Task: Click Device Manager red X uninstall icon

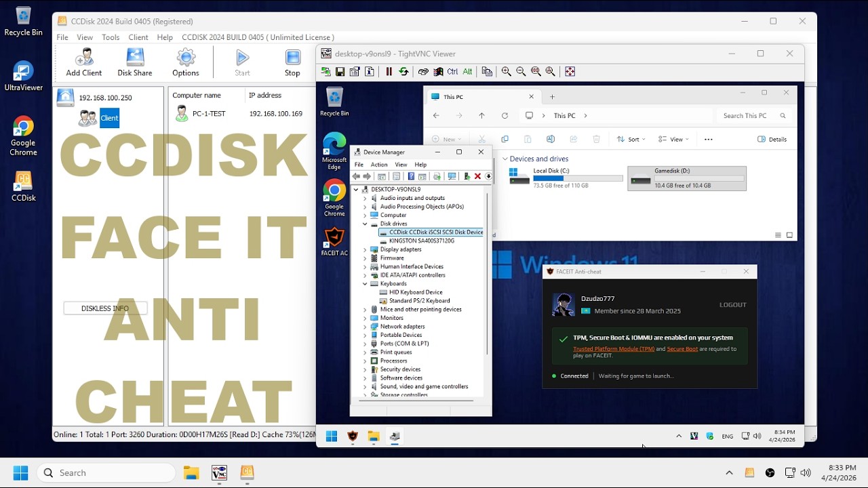Action: [x=477, y=176]
